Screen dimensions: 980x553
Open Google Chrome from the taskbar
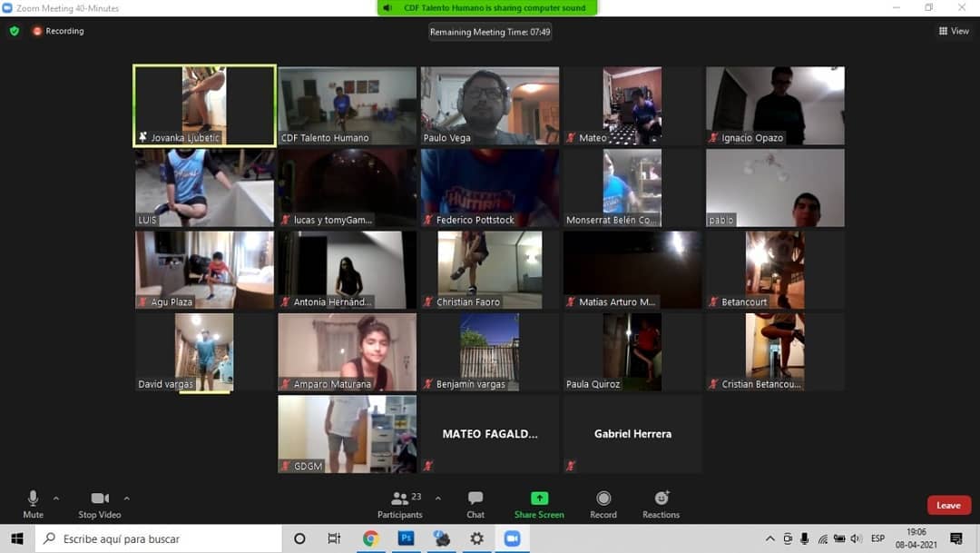pyautogui.click(x=370, y=538)
